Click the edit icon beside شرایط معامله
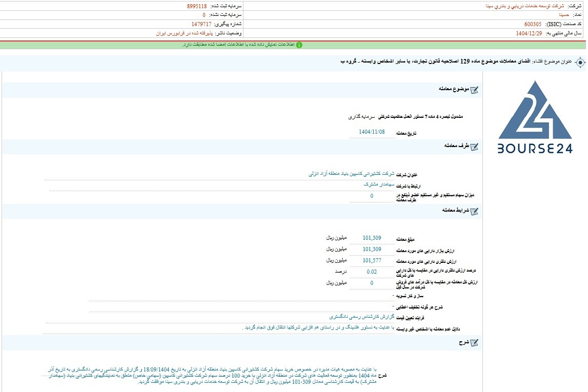The height and width of the screenshot is (392, 588). [474, 211]
